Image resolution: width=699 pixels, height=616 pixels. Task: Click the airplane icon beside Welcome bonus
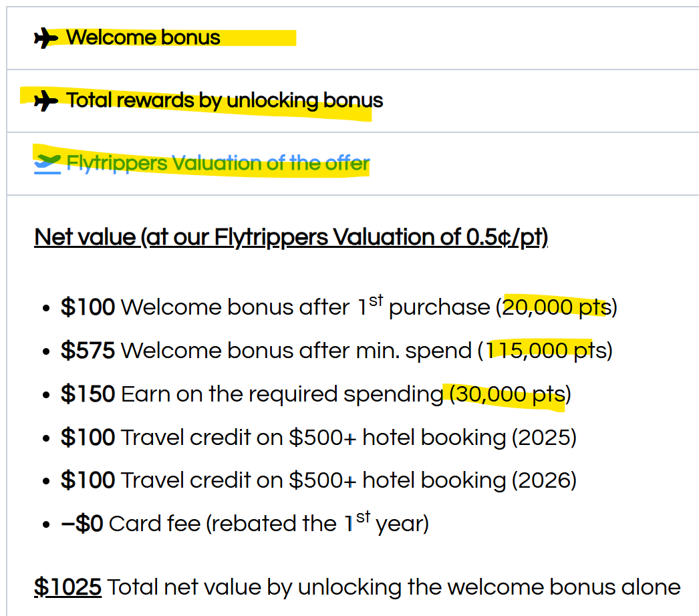click(46, 38)
